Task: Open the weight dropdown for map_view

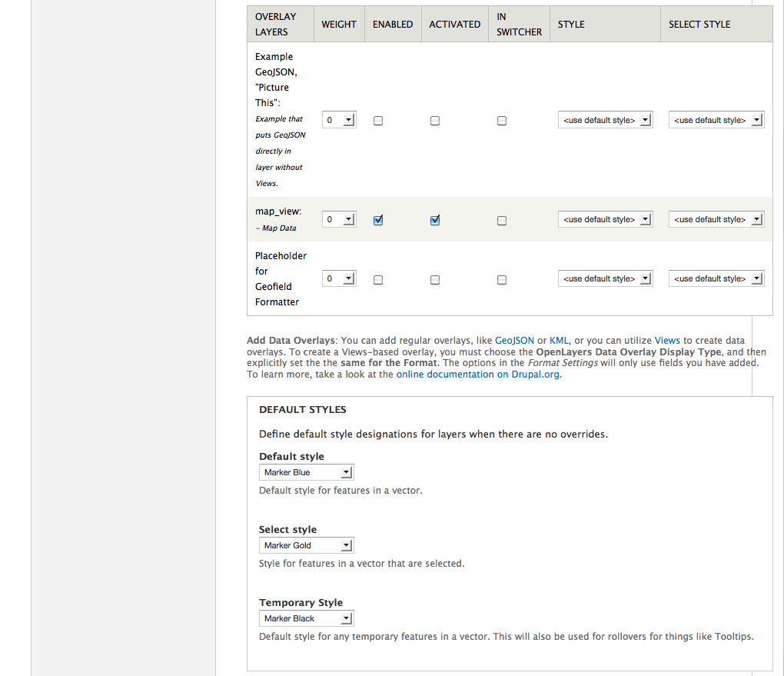Action: coord(339,219)
